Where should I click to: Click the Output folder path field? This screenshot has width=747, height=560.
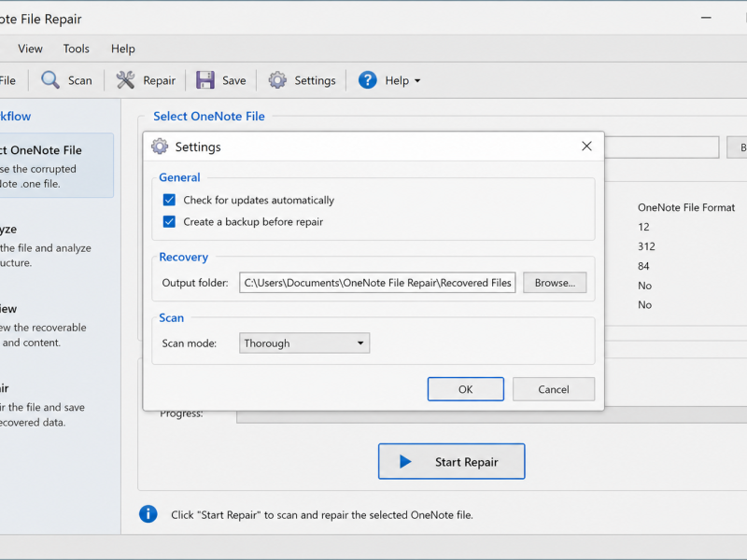[x=377, y=283]
